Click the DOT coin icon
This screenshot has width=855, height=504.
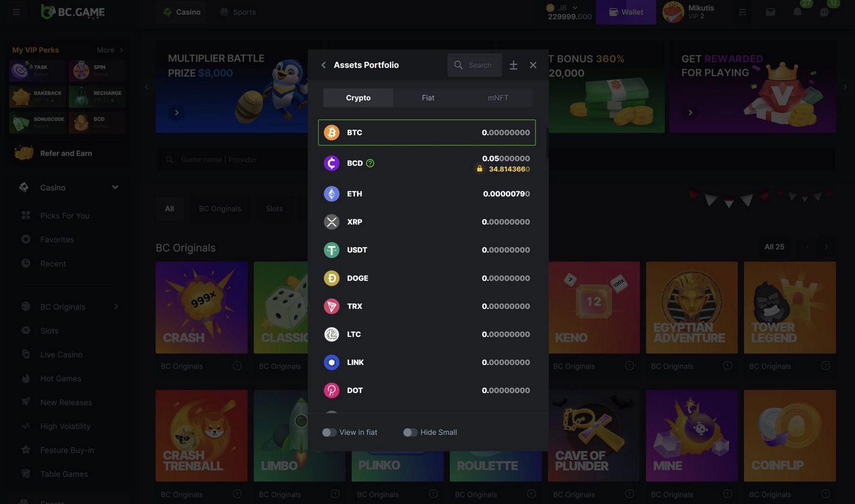[x=332, y=390]
